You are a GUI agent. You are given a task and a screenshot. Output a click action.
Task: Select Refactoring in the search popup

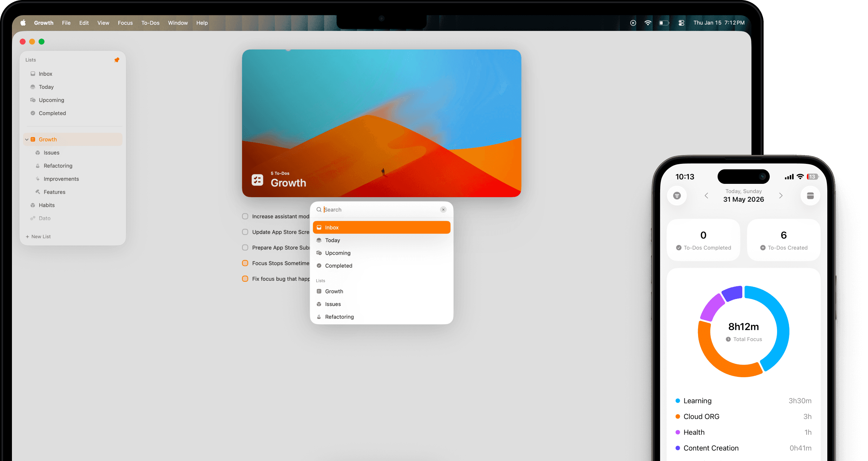(381, 317)
